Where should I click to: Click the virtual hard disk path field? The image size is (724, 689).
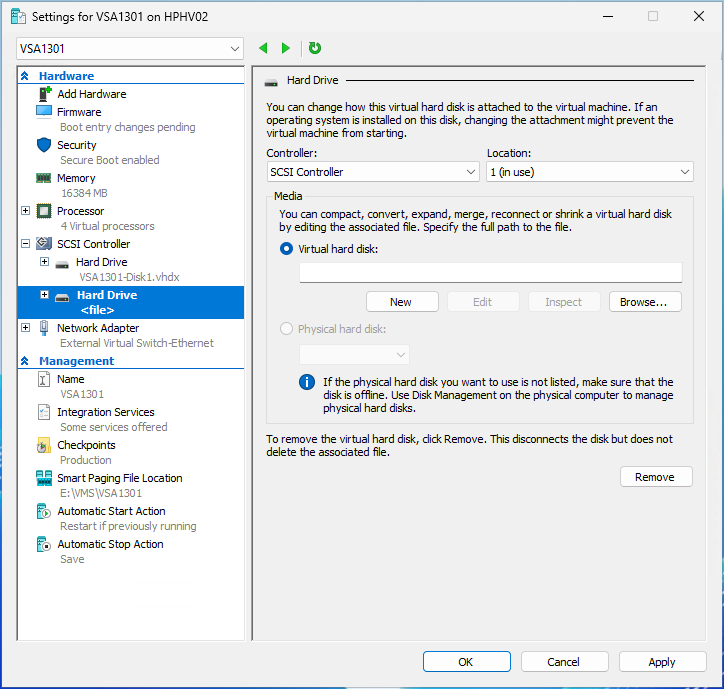click(490, 273)
